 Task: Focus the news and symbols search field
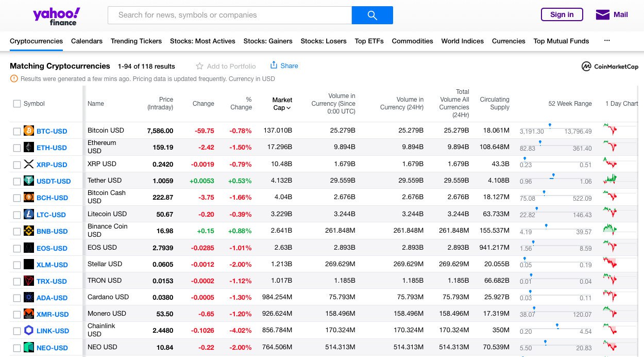point(230,15)
